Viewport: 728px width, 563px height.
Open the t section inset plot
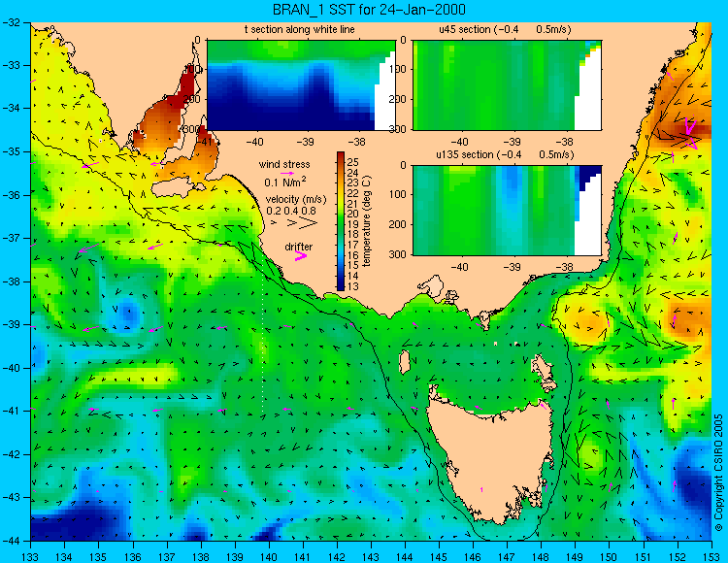301,85
